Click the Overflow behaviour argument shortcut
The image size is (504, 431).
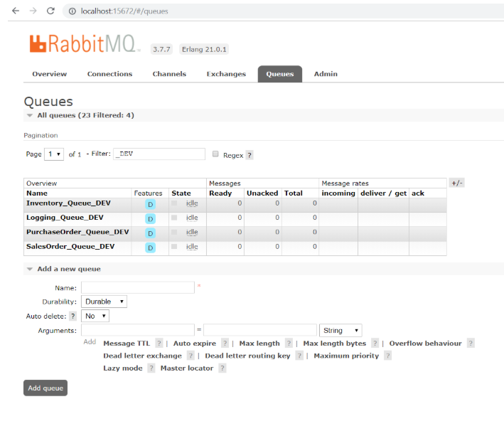[x=426, y=344]
